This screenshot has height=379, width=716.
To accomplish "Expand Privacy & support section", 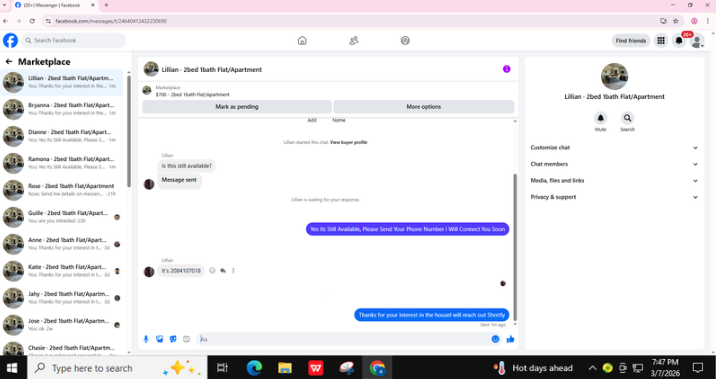I will 614,197.
